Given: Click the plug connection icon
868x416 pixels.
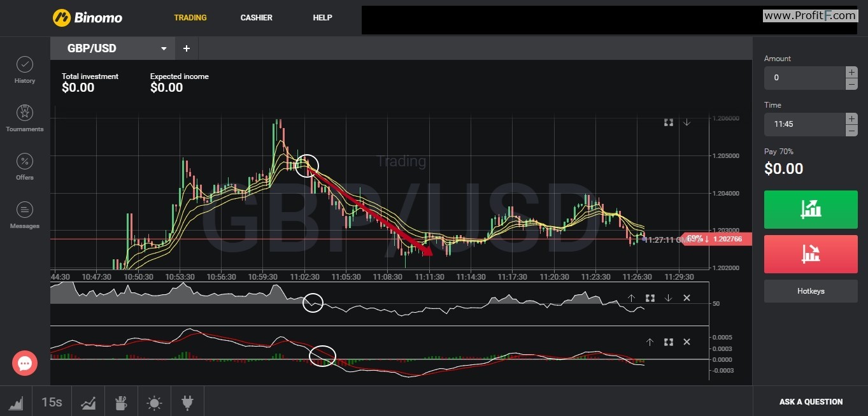Looking at the screenshot, I should (187, 402).
